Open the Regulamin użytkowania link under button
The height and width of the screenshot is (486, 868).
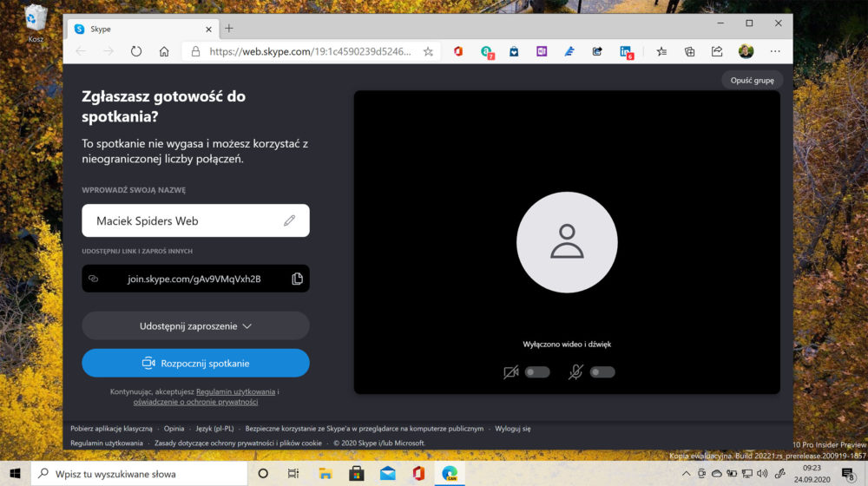pyautogui.click(x=235, y=391)
